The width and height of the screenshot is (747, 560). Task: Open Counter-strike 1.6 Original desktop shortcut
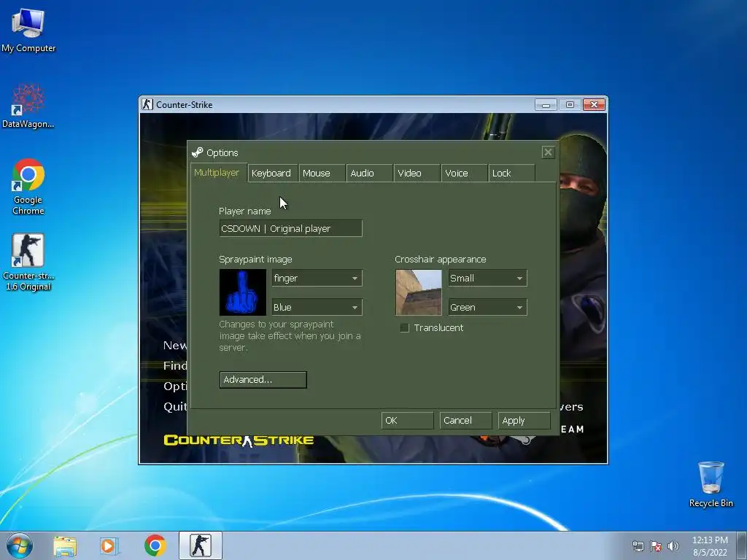[x=28, y=262]
